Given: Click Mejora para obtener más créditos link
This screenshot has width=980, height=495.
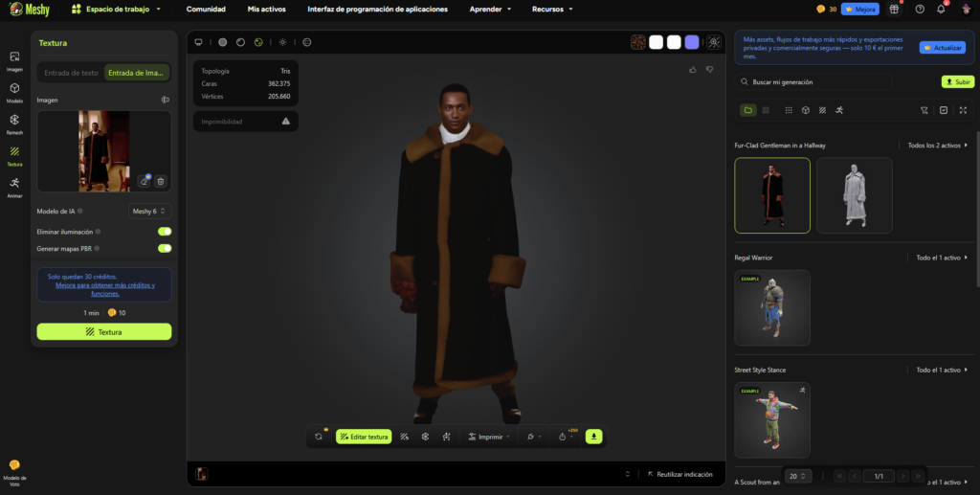Looking at the screenshot, I should click(x=105, y=289).
